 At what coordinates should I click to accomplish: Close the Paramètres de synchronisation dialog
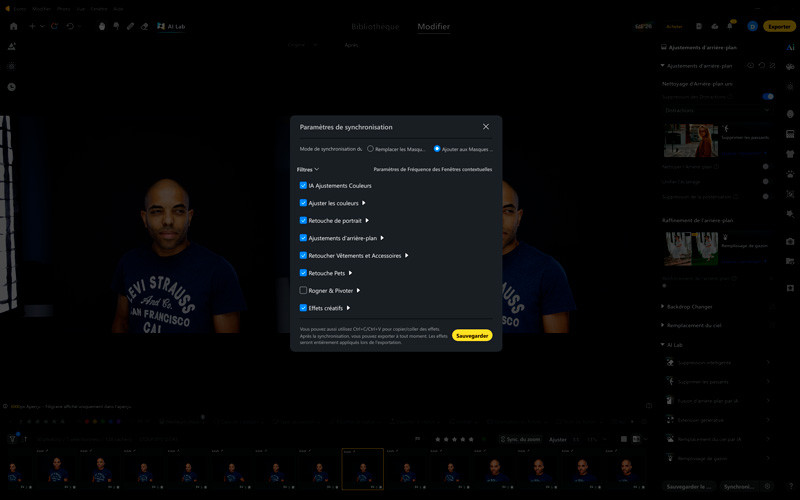coord(486,127)
